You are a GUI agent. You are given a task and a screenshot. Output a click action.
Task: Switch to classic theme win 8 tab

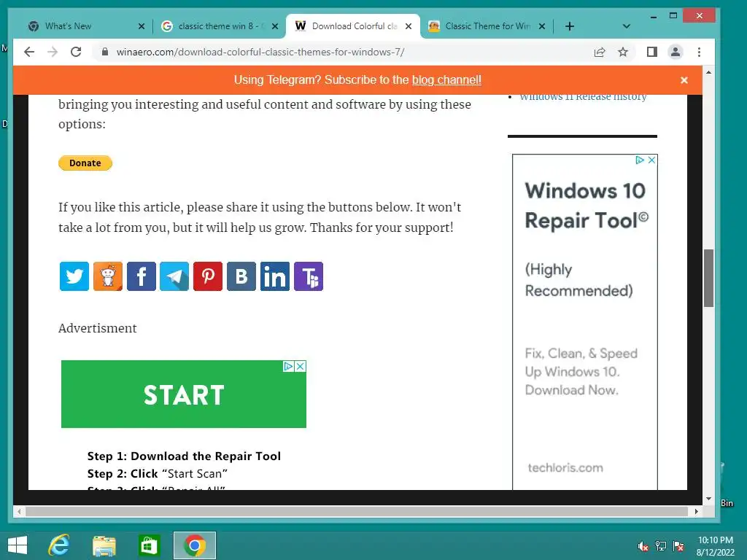[x=218, y=26]
